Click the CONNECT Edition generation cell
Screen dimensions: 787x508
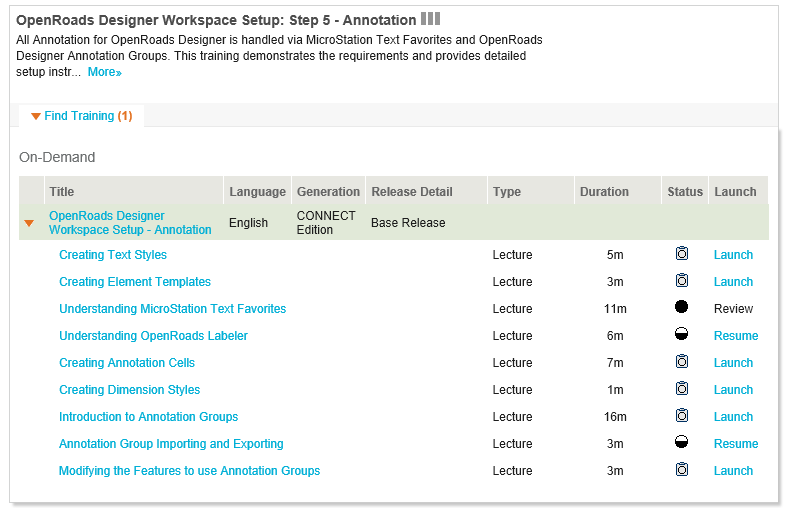326,223
